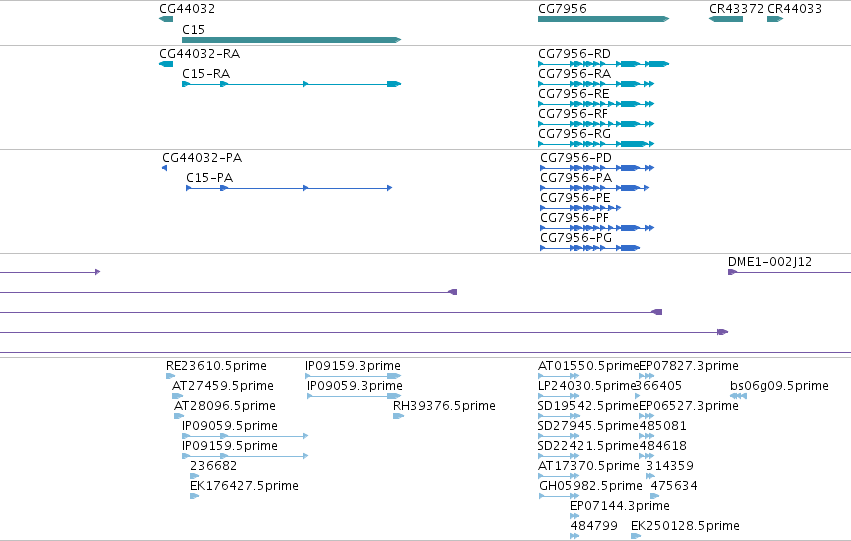The image size is (851, 541).
Task: Select feature 475634
Action: coord(655,497)
